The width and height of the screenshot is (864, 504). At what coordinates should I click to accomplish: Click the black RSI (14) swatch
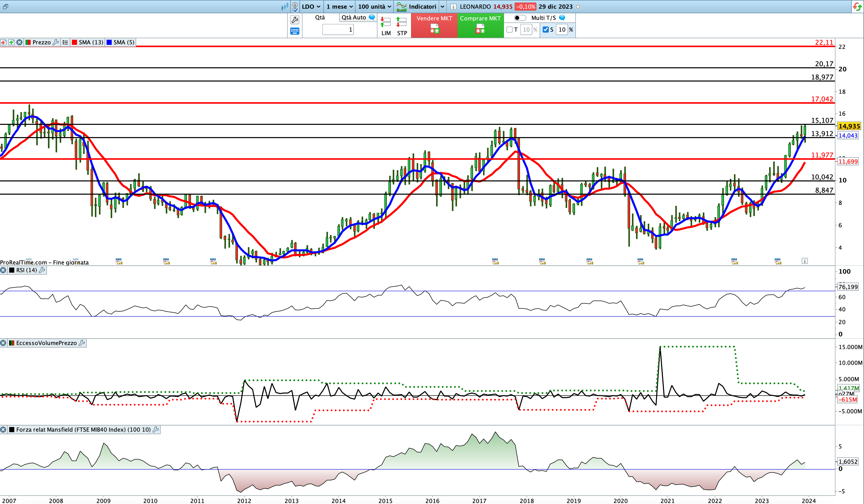[12, 270]
